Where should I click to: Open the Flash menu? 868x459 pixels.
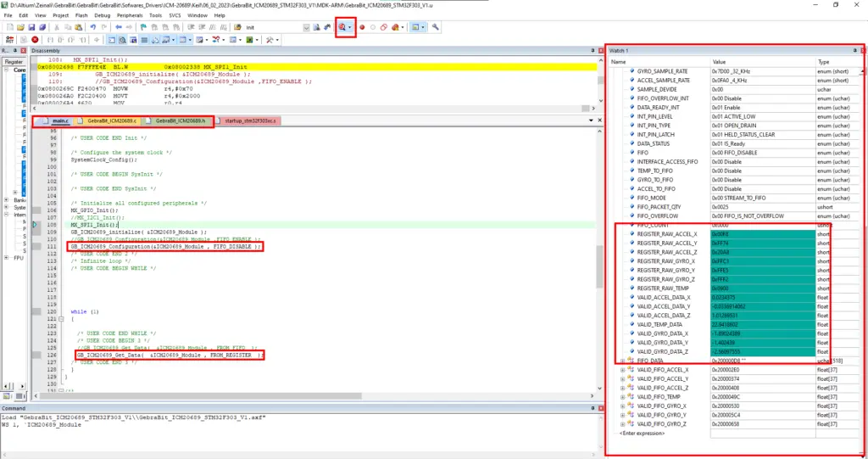click(81, 15)
